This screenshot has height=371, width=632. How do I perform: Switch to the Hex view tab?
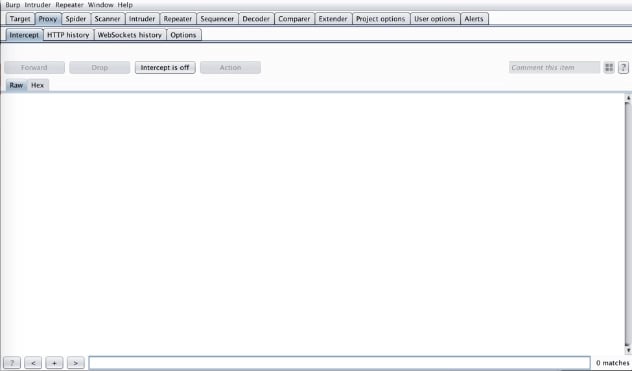[37, 85]
